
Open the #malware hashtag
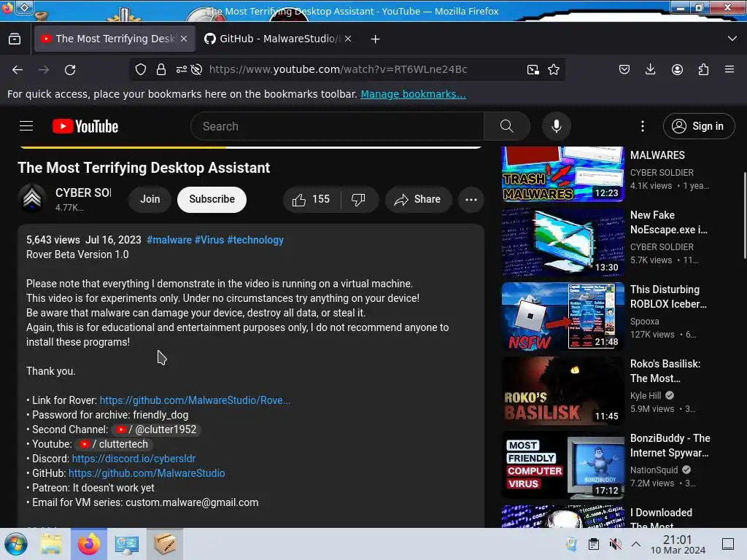[169, 239]
